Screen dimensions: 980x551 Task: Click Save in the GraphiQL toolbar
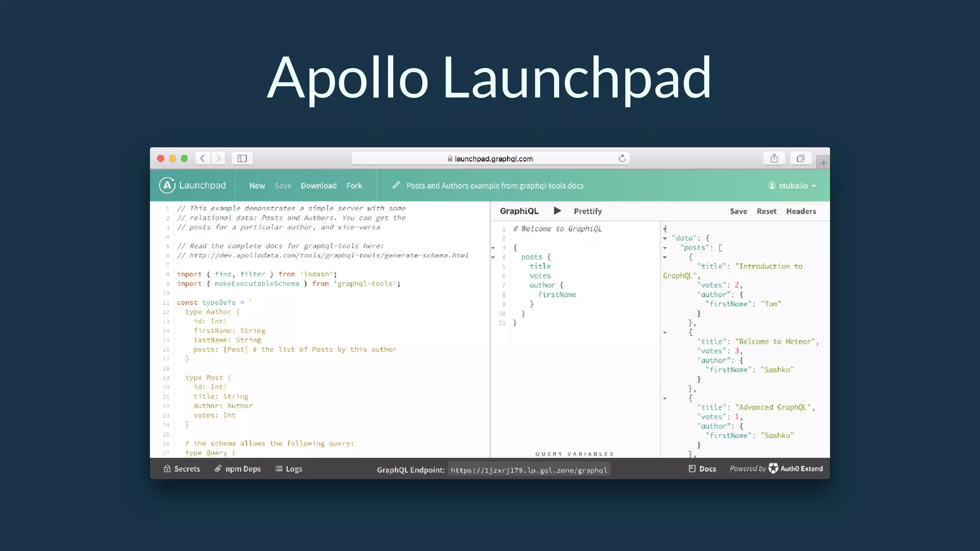tap(738, 211)
